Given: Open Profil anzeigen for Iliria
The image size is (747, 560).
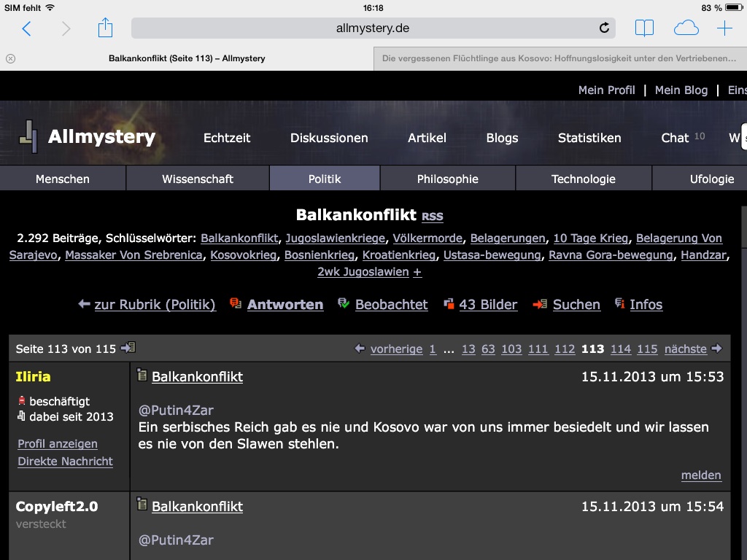Looking at the screenshot, I should [x=57, y=444].
